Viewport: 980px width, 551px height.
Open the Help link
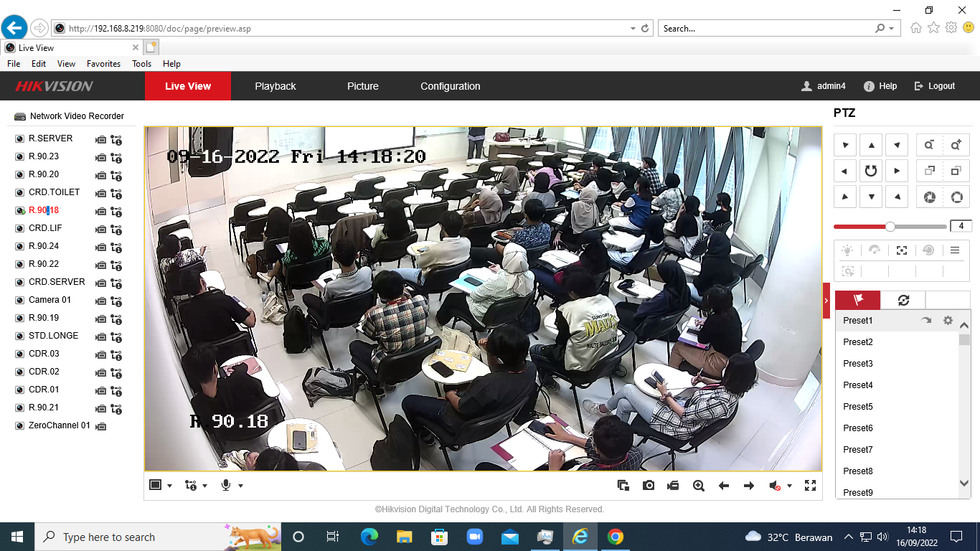click(x=880, y=86)
